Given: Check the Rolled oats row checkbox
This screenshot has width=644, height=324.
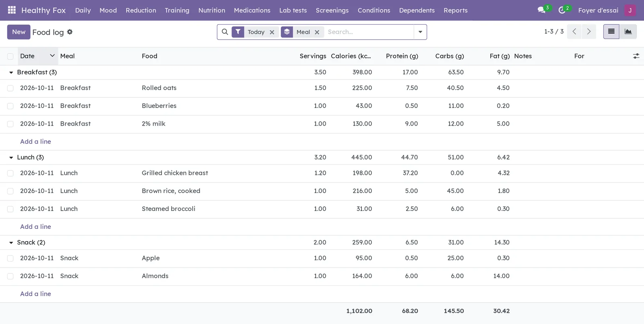Looking at the screenshot, I should [10, 88].
